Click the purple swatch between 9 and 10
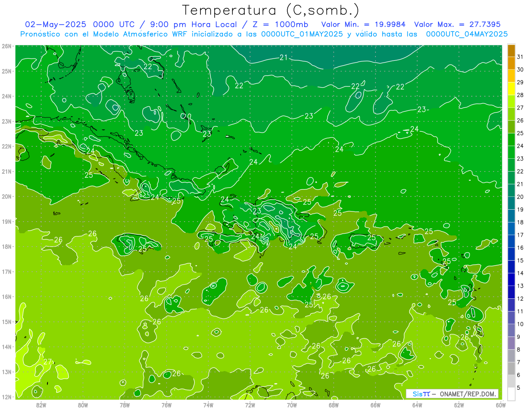Screen dimensions: 532x411 click(511, 331)
